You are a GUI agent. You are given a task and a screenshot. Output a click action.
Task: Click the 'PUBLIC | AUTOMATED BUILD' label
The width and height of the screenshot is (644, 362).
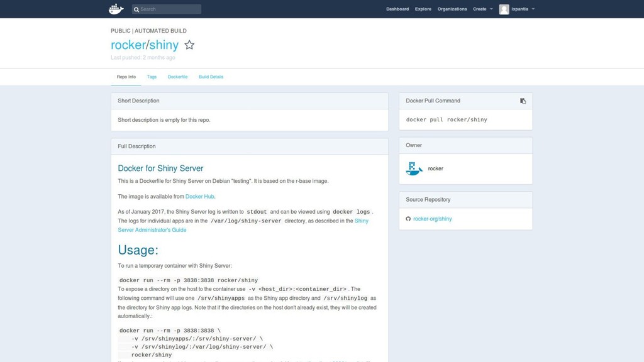click(148, 31)
